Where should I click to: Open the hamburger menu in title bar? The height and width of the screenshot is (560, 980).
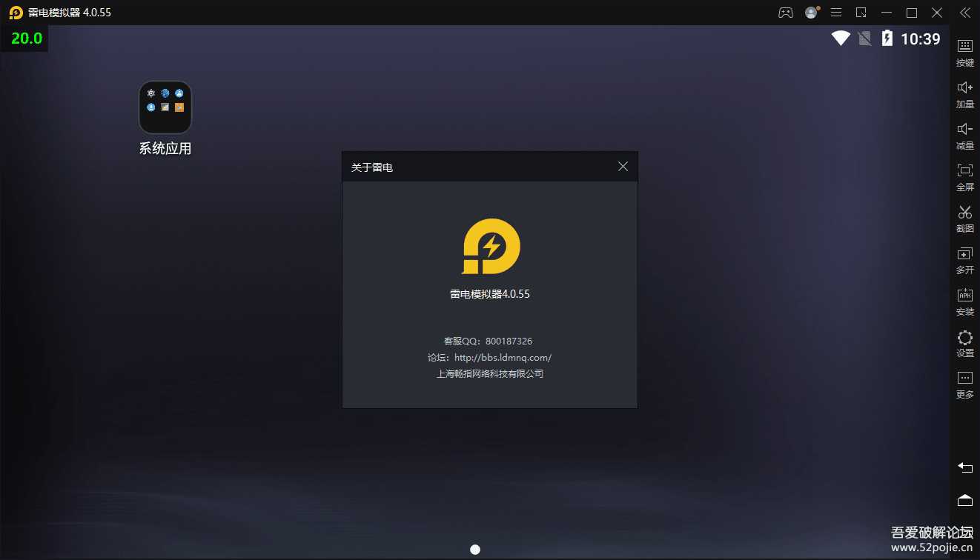tap(836, 13)
